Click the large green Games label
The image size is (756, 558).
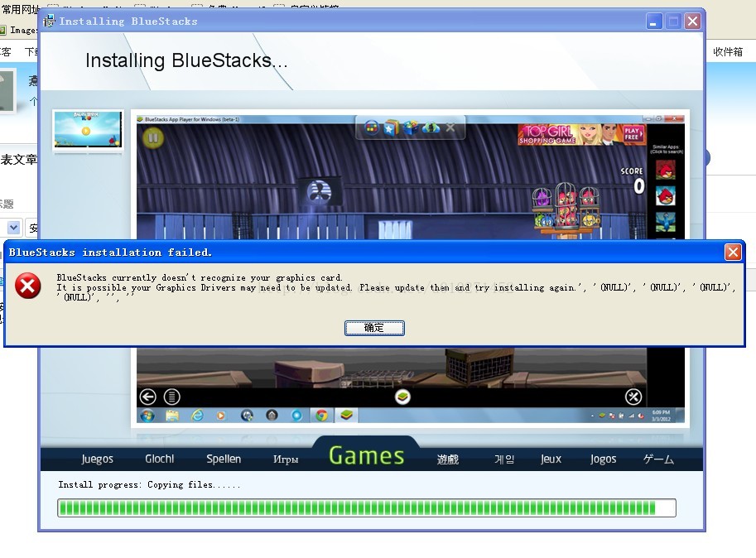click(367, 456)
